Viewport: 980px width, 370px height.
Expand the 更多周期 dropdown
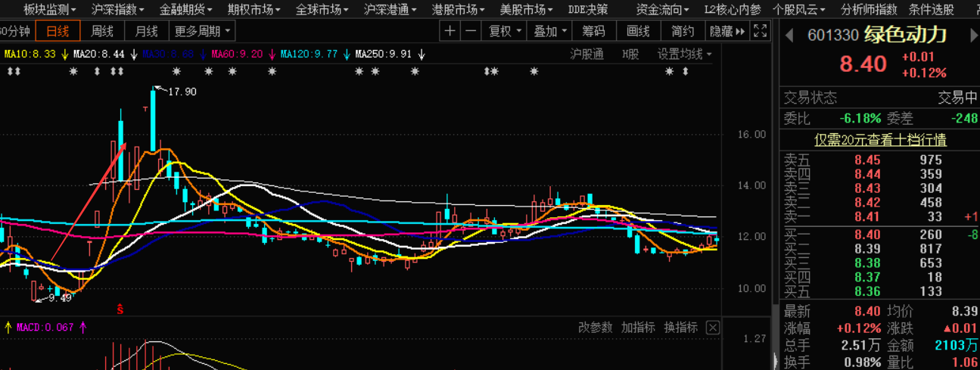tap(203, 31)
